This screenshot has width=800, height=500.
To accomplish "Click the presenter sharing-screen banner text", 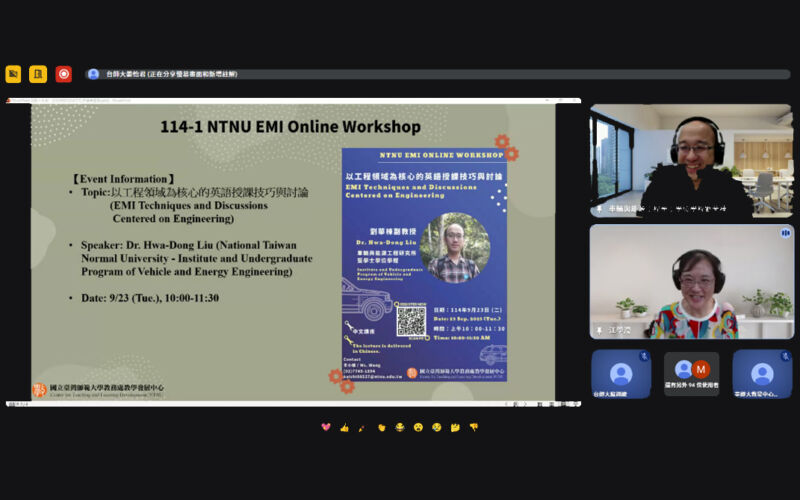I will tap(176, 74).
